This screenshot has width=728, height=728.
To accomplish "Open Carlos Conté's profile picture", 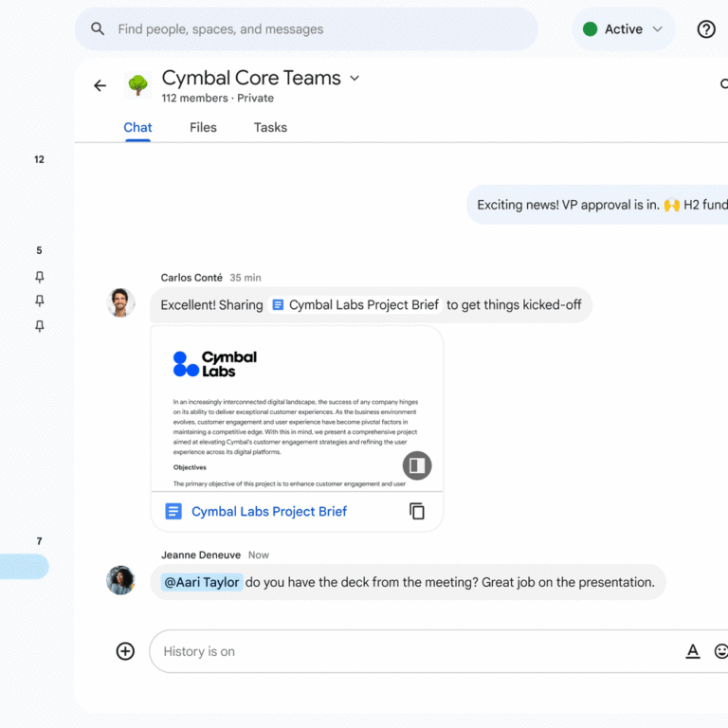I will (120, 303).
